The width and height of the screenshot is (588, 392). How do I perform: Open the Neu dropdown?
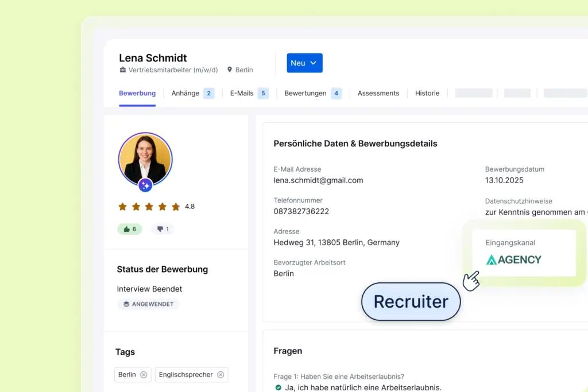pyautogui.click(x=304, y=63)
